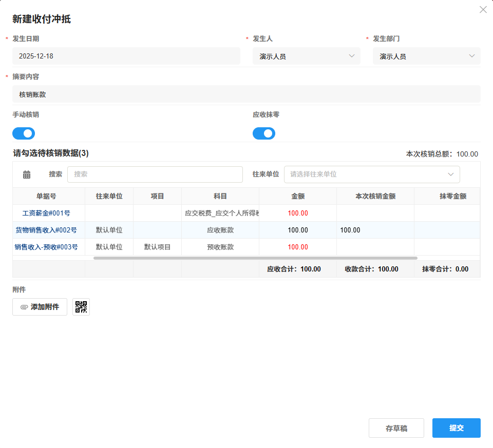Close the 新建收付冲抵 dialog
Image resolution: width=493 pixels, height=448 pixels.
[x=483, y=9]
